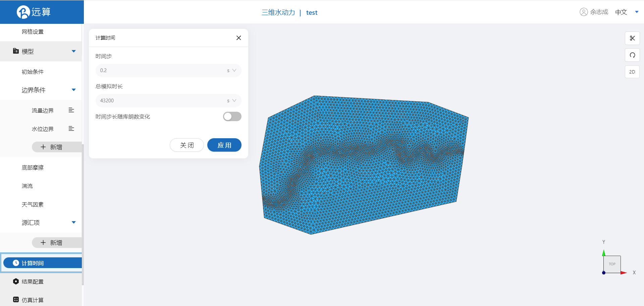644x306 pixels.
Task: Collapse the 边界条件 section arrow
Action: 74,90
